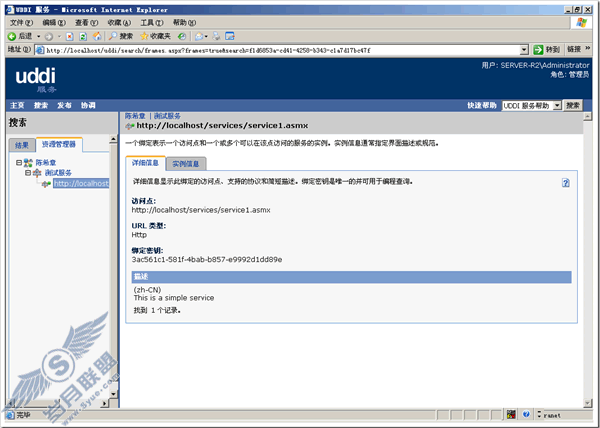Click tree panel scroll down arrow
This screenshot has width=600, height=428.
click(x=113, y=394)
